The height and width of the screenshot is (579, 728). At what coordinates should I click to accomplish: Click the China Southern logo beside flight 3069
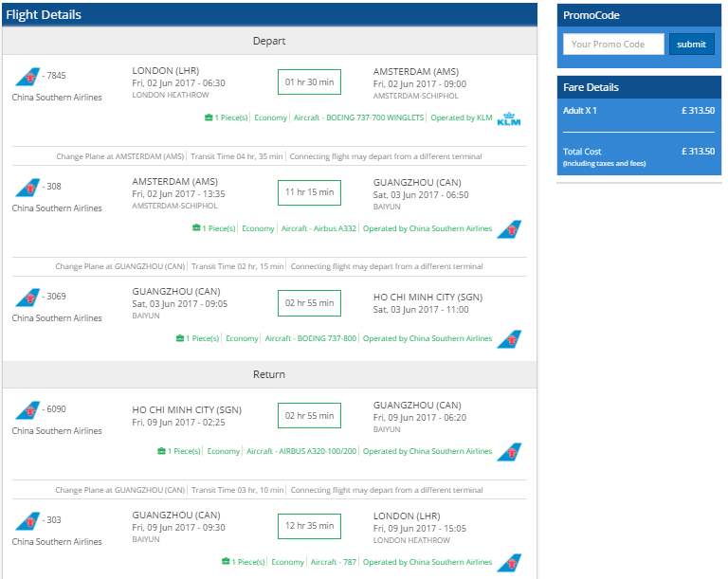tap(27, 298)
